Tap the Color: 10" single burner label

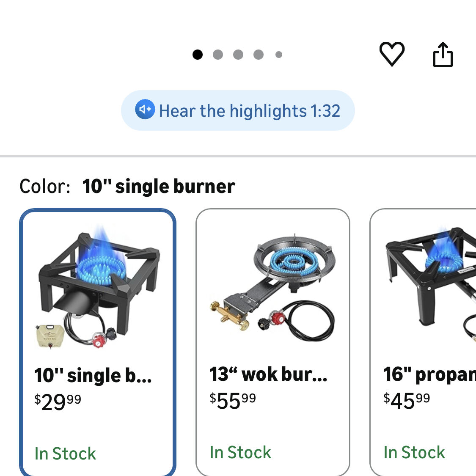click(127, 186)
